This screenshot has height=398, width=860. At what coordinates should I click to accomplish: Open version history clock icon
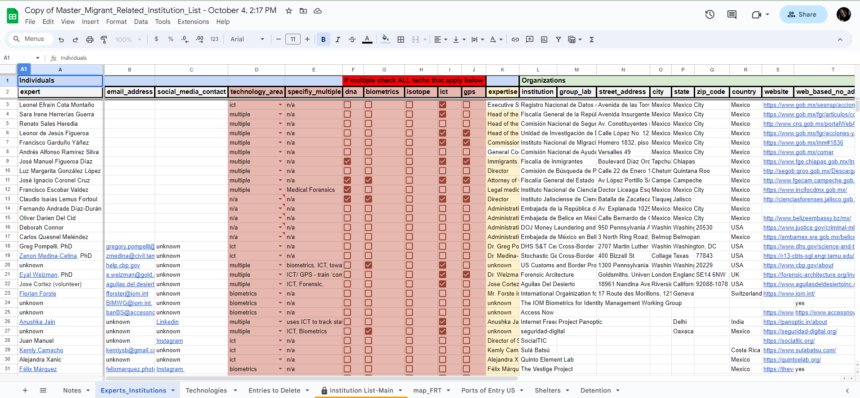click(710, 15)
